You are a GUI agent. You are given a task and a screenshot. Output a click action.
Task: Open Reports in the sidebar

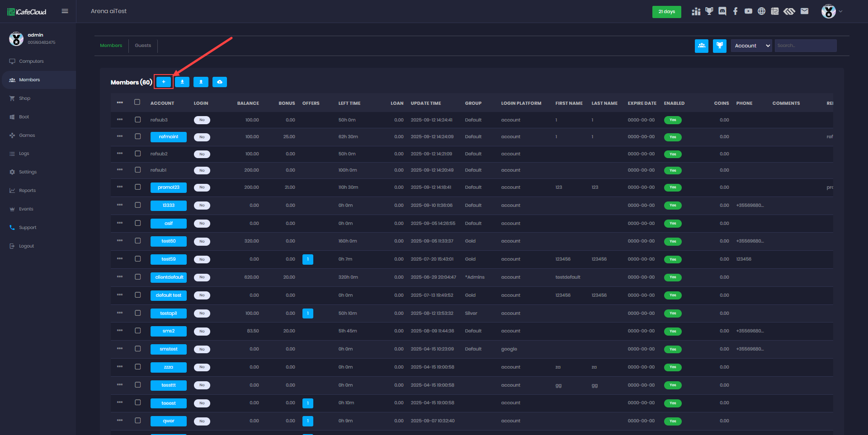(27, 191)
